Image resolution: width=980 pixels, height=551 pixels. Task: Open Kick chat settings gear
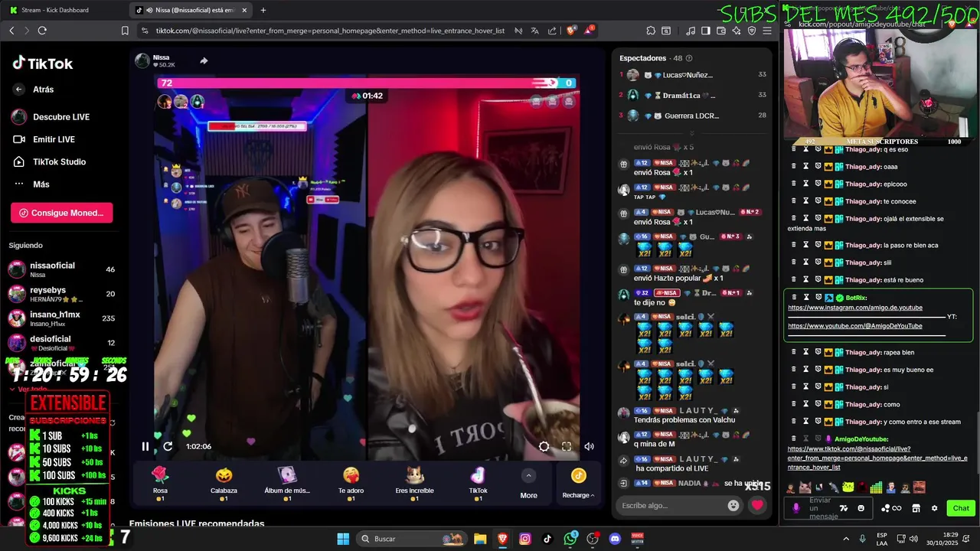934,508
